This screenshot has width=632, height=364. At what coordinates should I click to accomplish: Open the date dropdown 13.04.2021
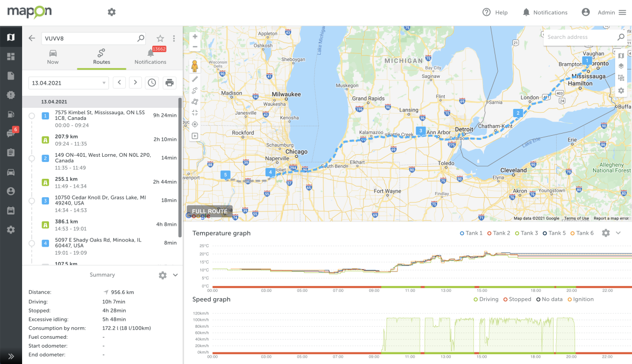tap(68, 83)
